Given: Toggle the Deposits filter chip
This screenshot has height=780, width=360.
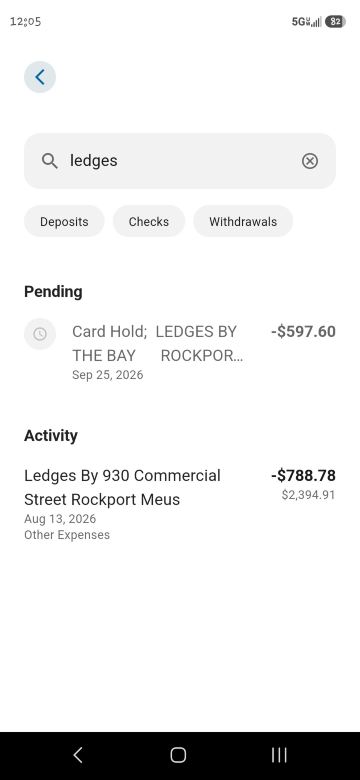Looking at the screenshot, I should 64,221.
